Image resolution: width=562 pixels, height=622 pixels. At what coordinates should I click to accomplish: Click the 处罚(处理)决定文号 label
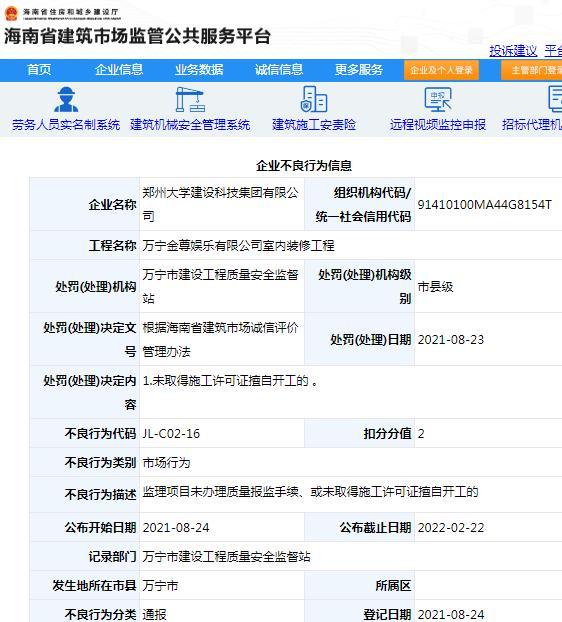90,340
